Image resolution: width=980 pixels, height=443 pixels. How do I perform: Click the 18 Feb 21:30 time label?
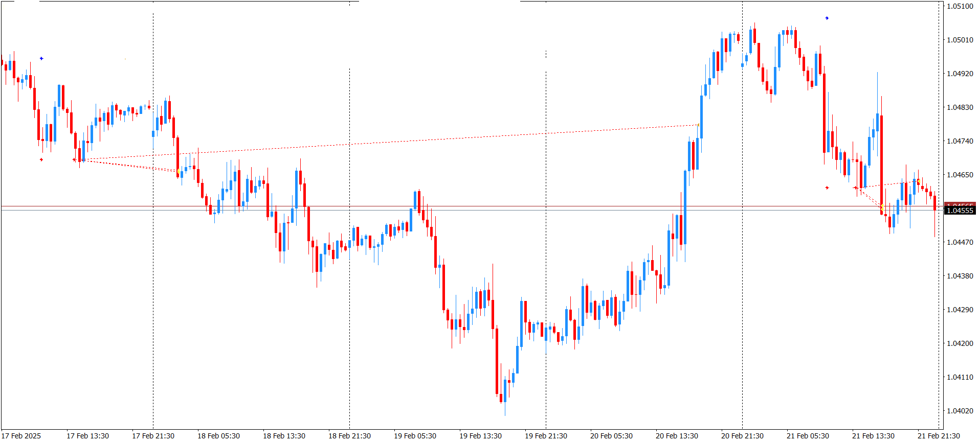click(x=349, y=436)
